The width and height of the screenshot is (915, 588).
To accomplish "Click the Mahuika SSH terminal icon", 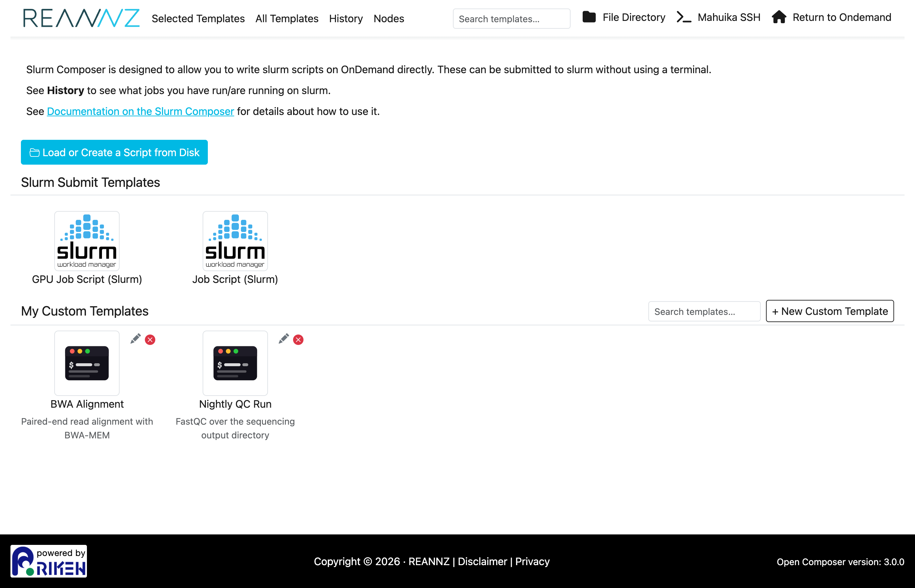I will [x=684, y=17].
